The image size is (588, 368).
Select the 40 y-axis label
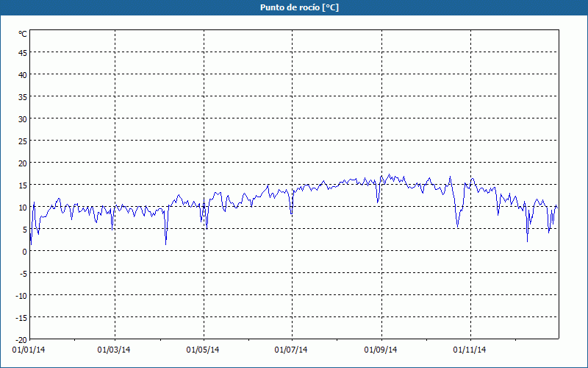(x=23, y=75)
